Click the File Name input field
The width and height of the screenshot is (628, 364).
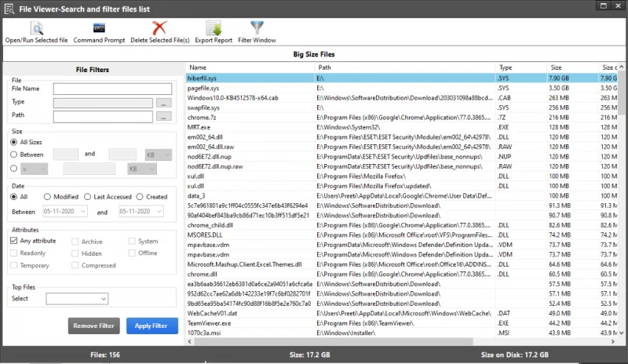pos(112,89)
